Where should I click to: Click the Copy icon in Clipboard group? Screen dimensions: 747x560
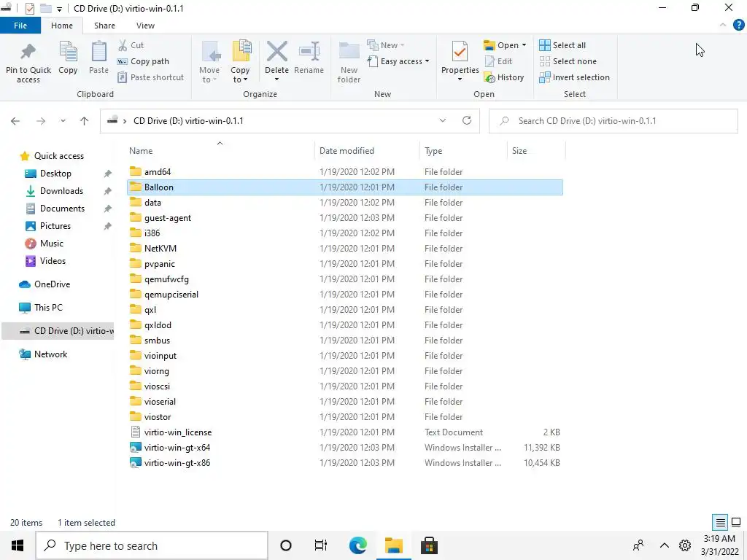pos(68,58)
